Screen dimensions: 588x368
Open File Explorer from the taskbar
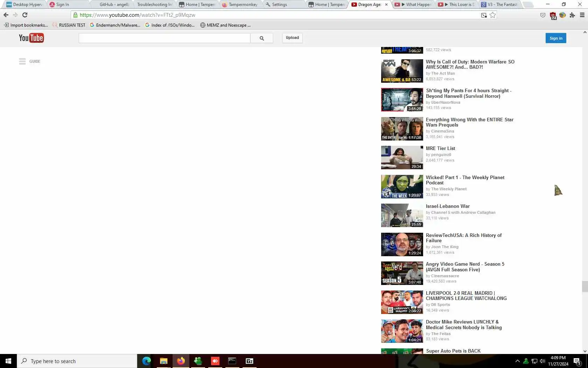pyautogui.click(x=163, y=361)
